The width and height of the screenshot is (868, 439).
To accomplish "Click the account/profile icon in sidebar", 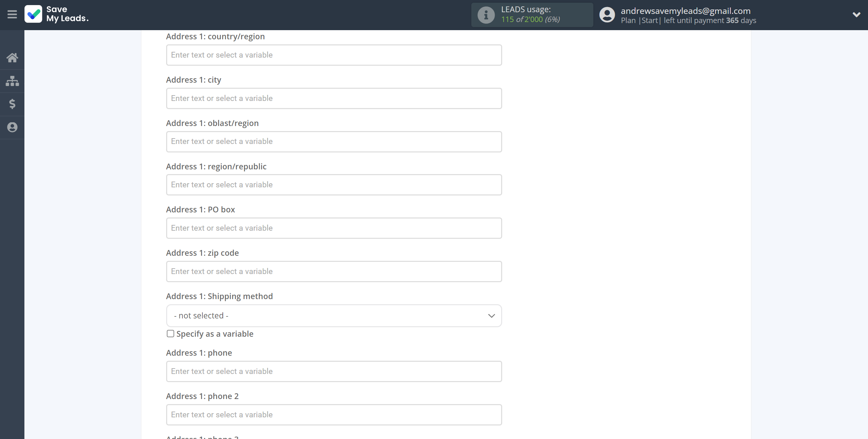I will coord(12,127).
